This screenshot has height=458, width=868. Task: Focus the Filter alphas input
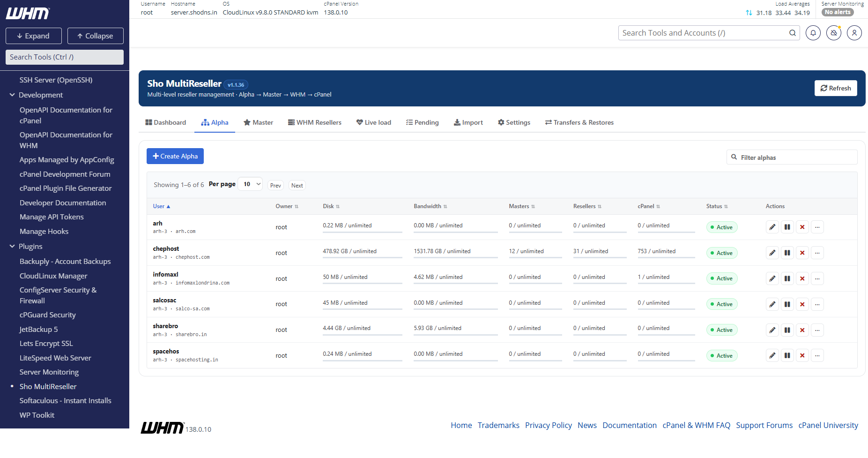(792, 158)
